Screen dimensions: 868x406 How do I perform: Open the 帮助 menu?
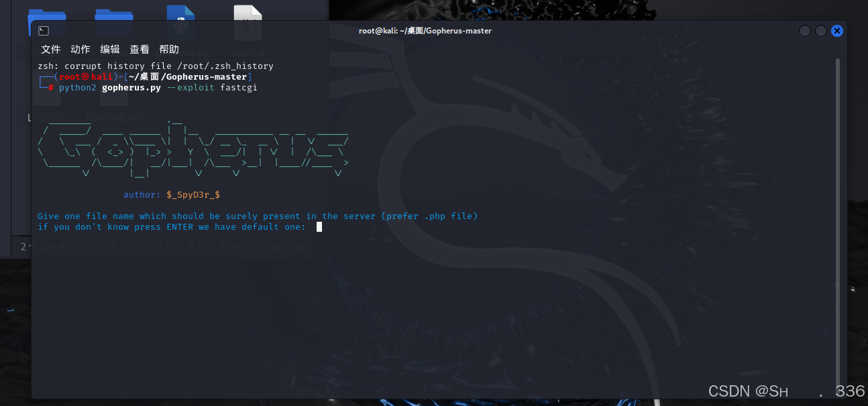pyautogui.click(x=169, y=49)
